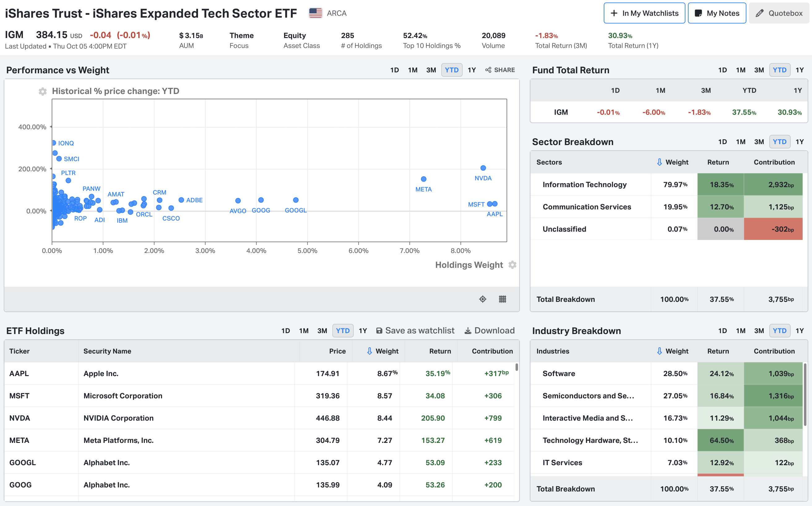Click the sort arrow by Weight in ETF Holdings
The width and height of the screenshot is (812, 506).
(x=369, y=351)
